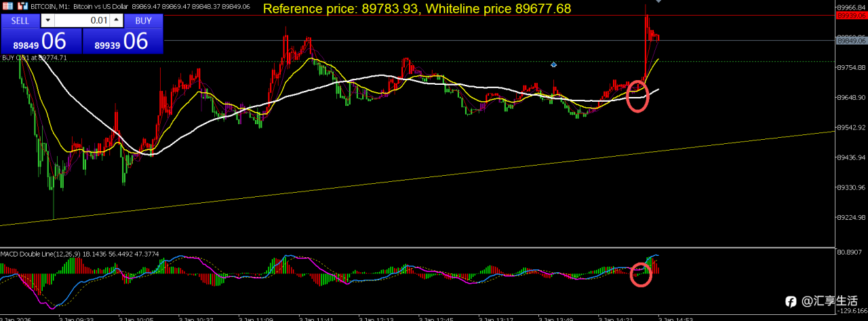Decrease trade volume with the down arrow
Screen dimensions: 868x321
(x=49, y=20)
